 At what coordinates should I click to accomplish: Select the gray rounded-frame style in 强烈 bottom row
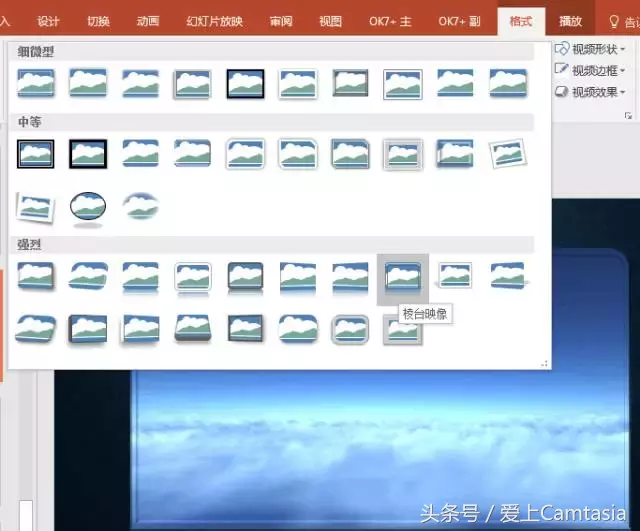pyautogui.click(x=350, y=330)
